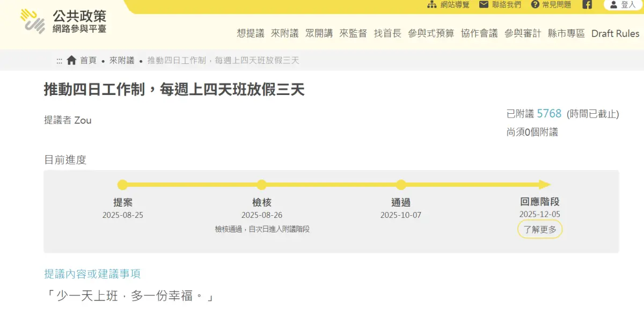Click the public policy platform logo

63,21
